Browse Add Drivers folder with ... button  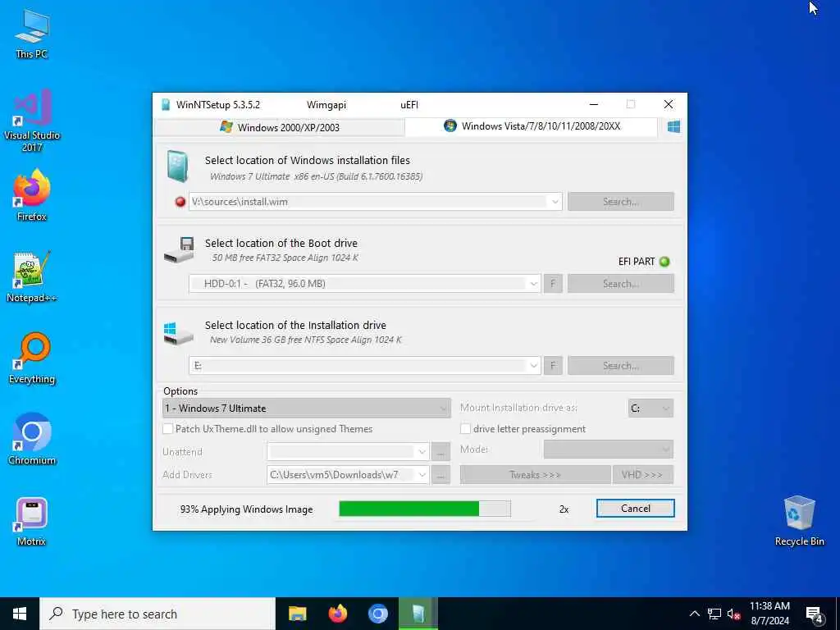[441, 475]
